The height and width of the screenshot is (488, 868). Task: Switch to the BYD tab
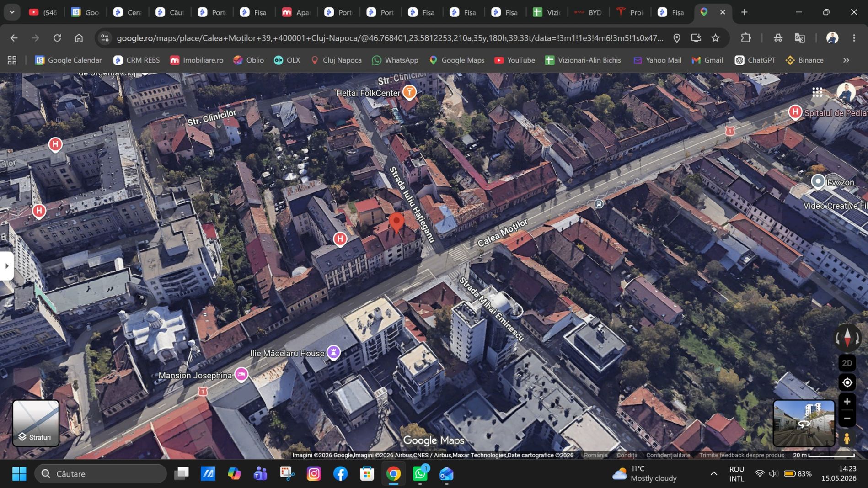588,12
